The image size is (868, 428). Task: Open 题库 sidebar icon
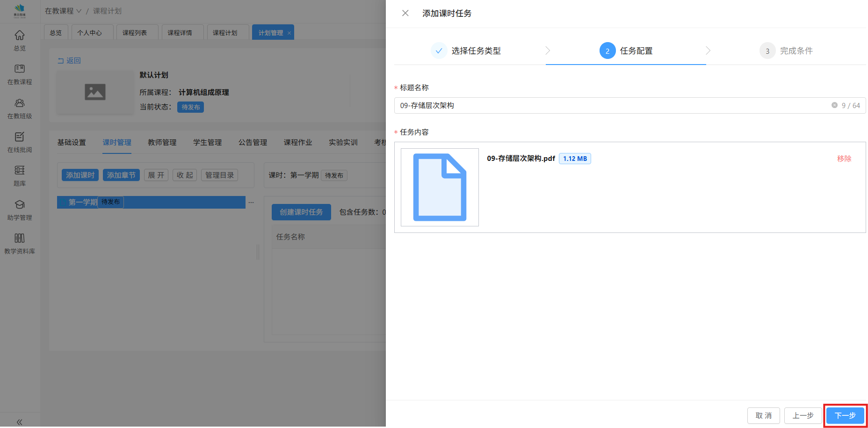20,171
